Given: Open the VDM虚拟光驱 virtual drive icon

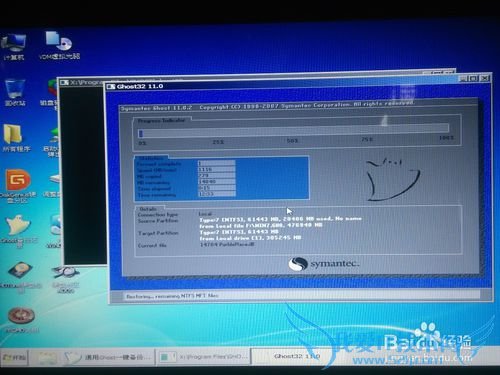Looking at the screenshot, I should coord(59,45).
